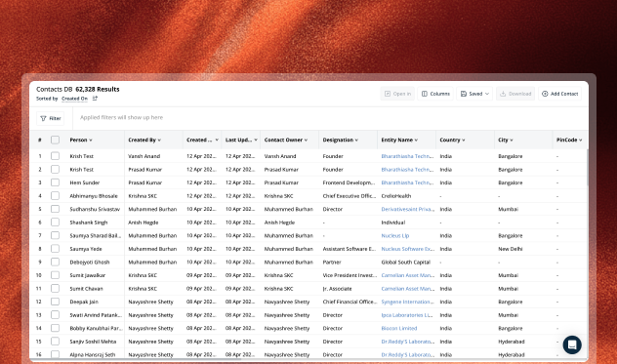Expand the PinCode column header menu
This screenshot has height=364, width=617.
click(x=581, y=141)
